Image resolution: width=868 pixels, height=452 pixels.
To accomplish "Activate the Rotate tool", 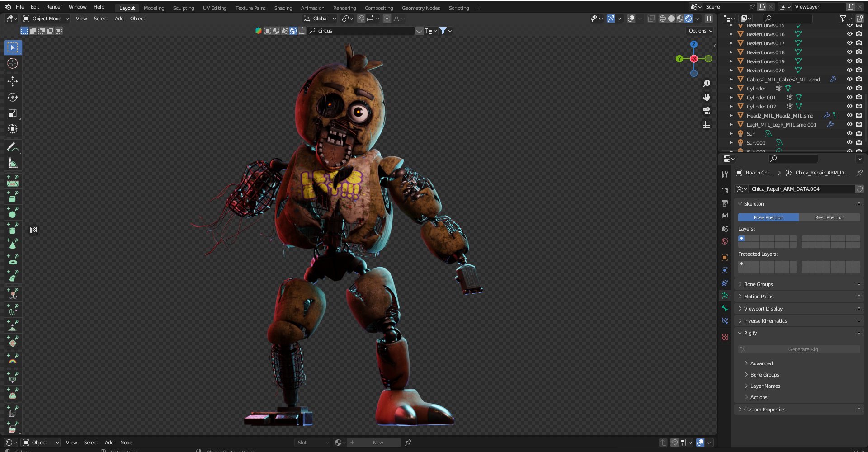I will click(x=13, y=97).
